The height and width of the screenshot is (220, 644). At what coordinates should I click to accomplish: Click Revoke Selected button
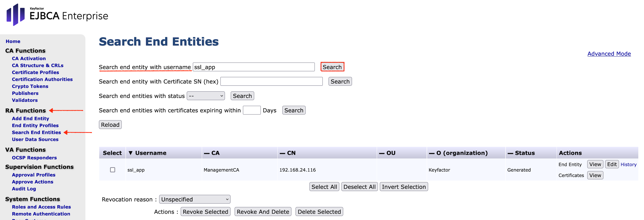pyautogui.click(x=205, y=212)
